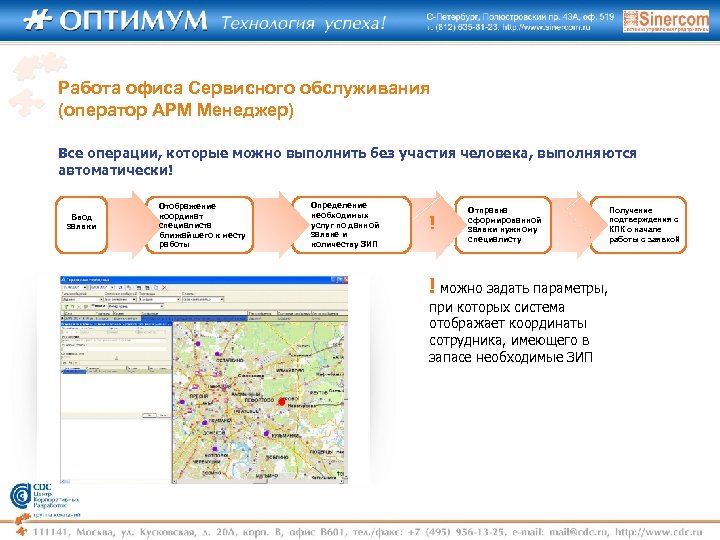This screenshot has width=720, height=540.
Task: Click the ОПТИМУМ puzzle-piece logo icon
Action: pyautogui.click(x=38, y=21)
